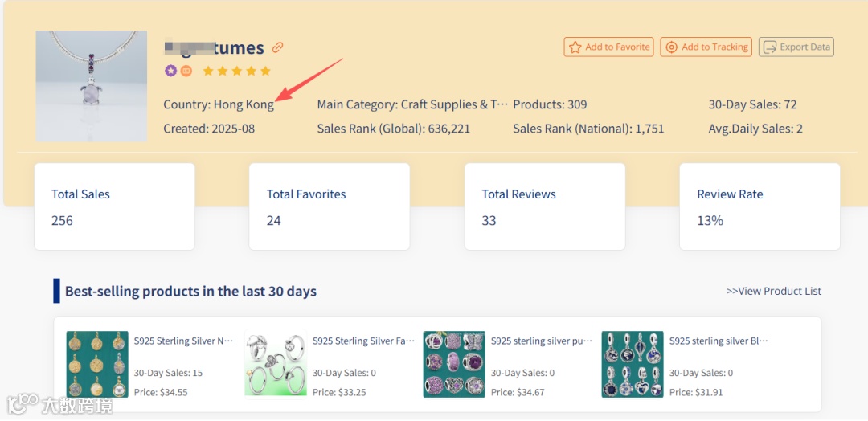This screenshot has width=868, height=421.
Task: Click the five-star shop rating
Action: (236, 71)
